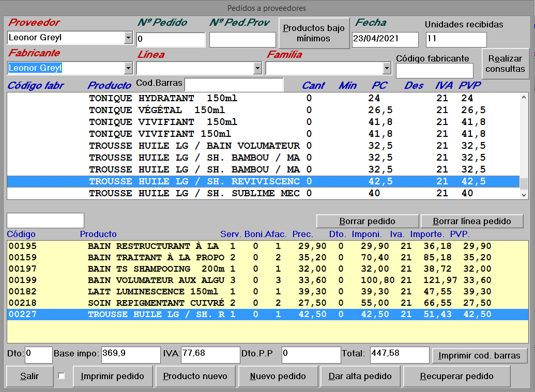Click the Unidades recibidas field

(456, 40)
